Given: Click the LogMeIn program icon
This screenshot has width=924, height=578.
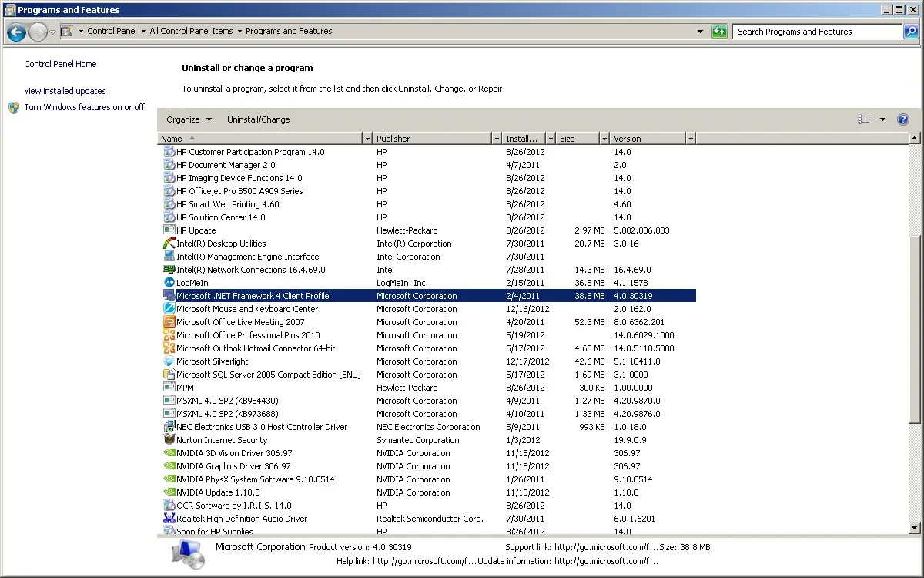Looking at the screenshot, I should [x=169, y=283].
